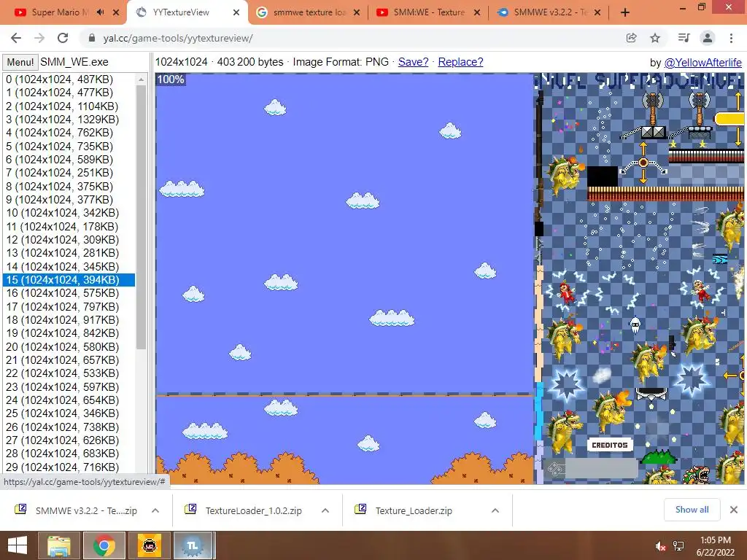Open Chrome three-dot menu

[x=731, y=38]
